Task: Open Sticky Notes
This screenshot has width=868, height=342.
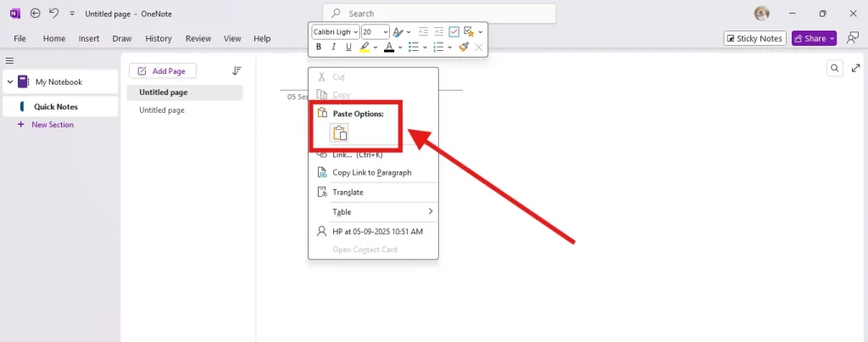Action: [755, 38]
